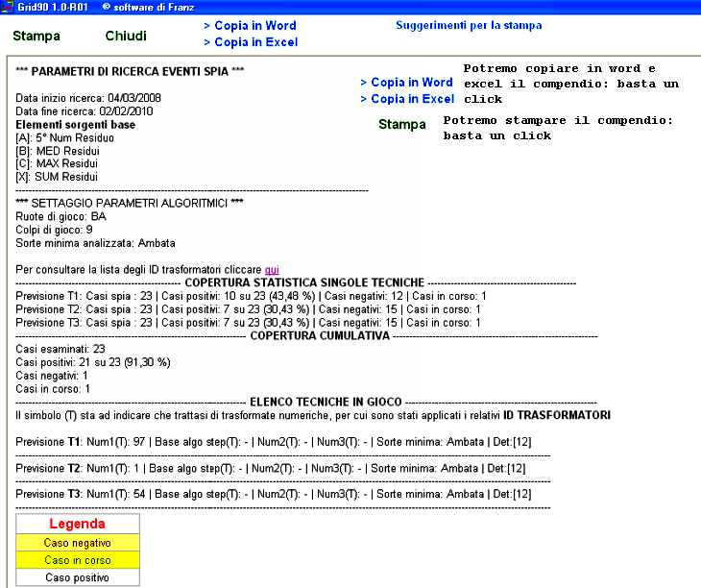Open the 'qui' link for ID trasformatori
Screen dimensions: 701x588
click(x=272, y=270)
